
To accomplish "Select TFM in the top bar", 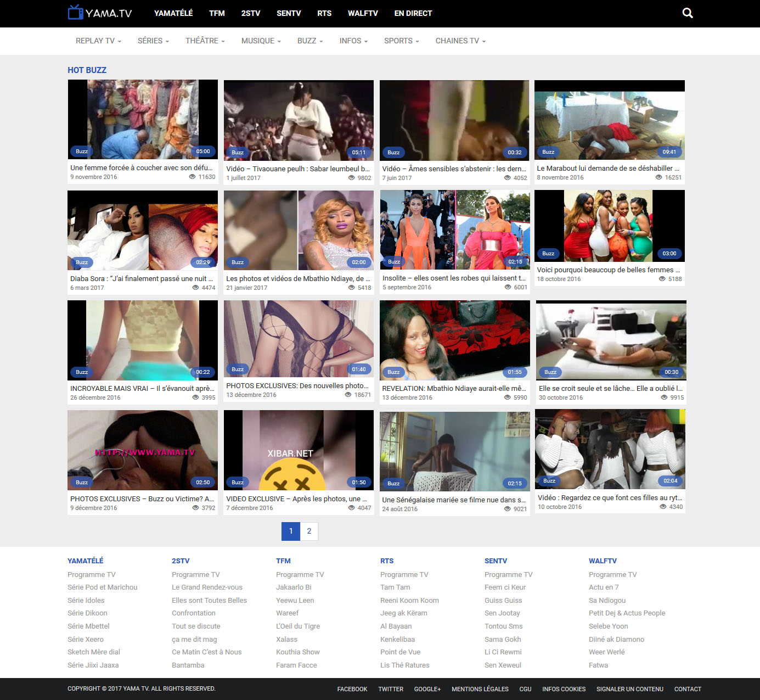I will click(x=217, y=13).
